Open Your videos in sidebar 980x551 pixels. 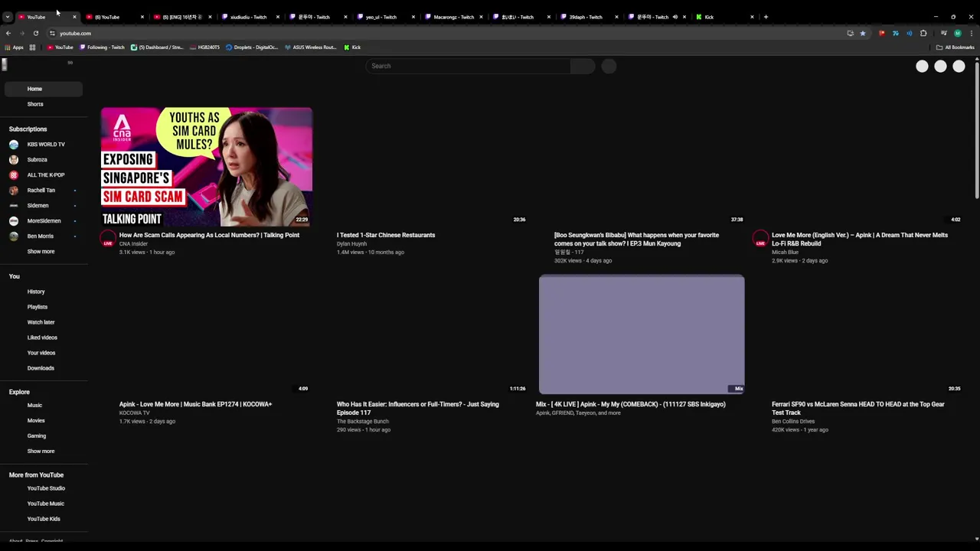[43, 353]
